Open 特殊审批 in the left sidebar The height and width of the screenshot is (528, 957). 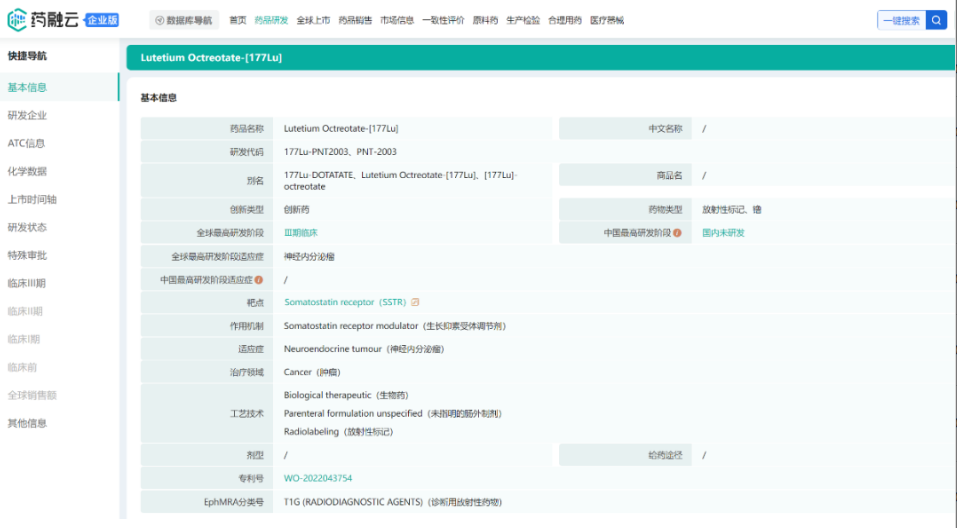28,255
